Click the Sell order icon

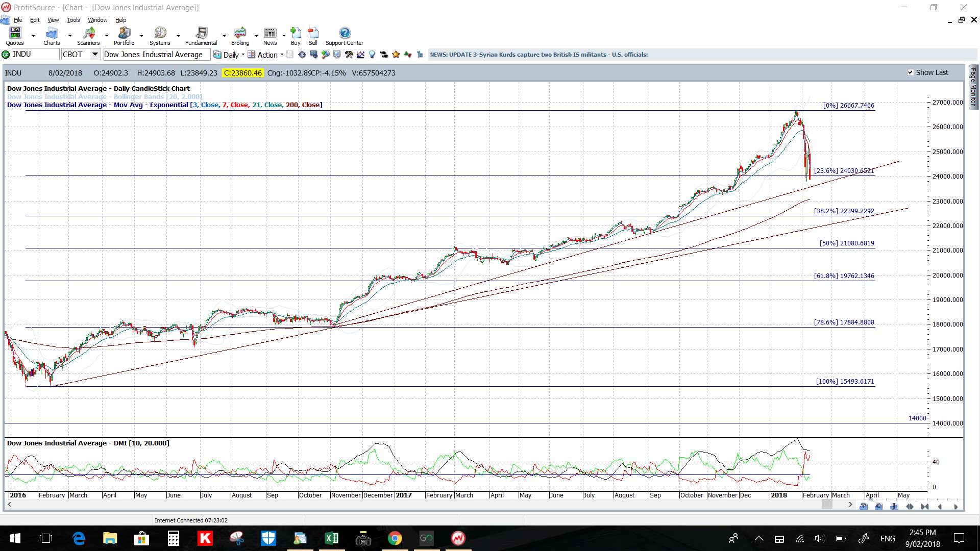(313, 36)
